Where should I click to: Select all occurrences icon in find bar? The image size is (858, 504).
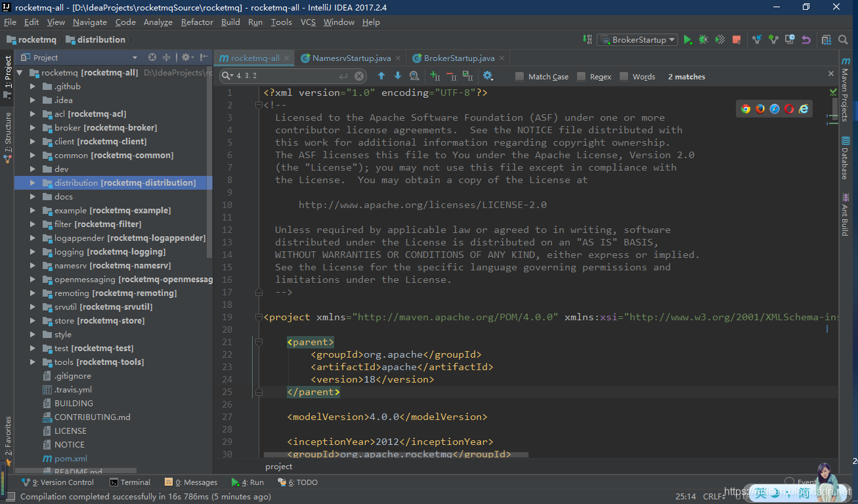click(467, 76)
